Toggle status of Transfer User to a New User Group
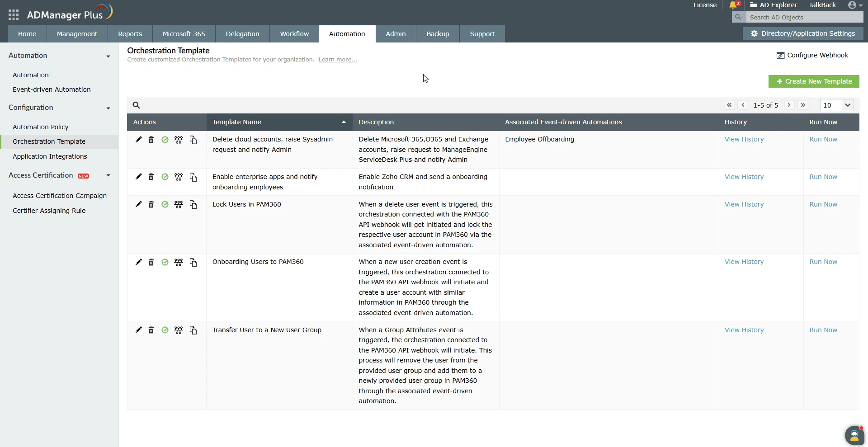 165,330
